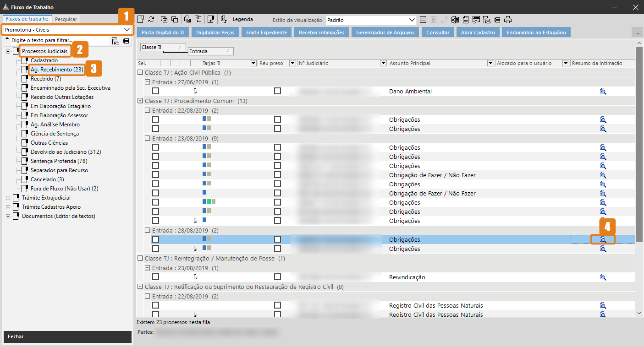Click the printer icon in toolbar
This screenshot has width=644, height=347.
coord(507,20)
